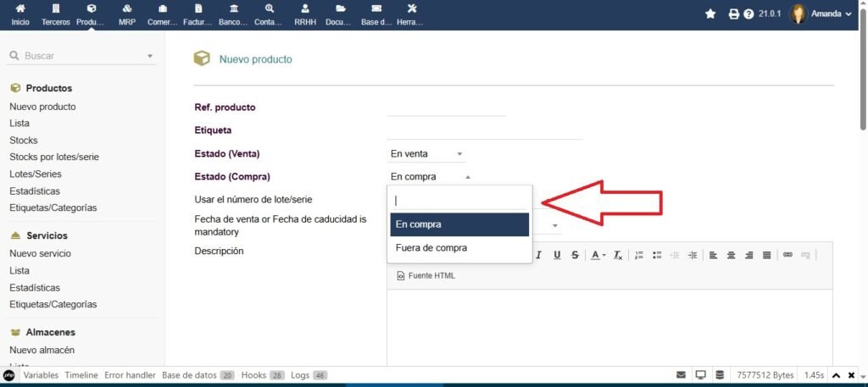Toggle strikethrough formatting in editor
The height and width of the screenshot is (387, 868).
point(576,255)
